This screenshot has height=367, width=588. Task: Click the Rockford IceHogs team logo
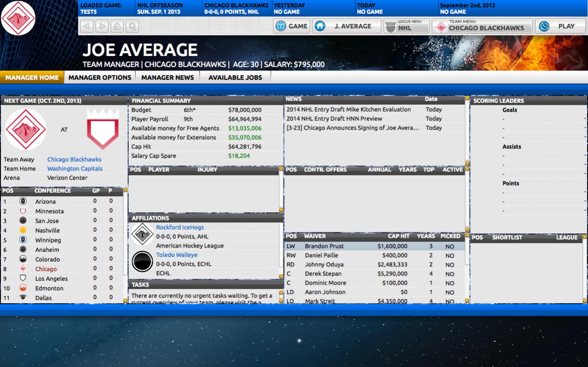click(x=142, y=235)
